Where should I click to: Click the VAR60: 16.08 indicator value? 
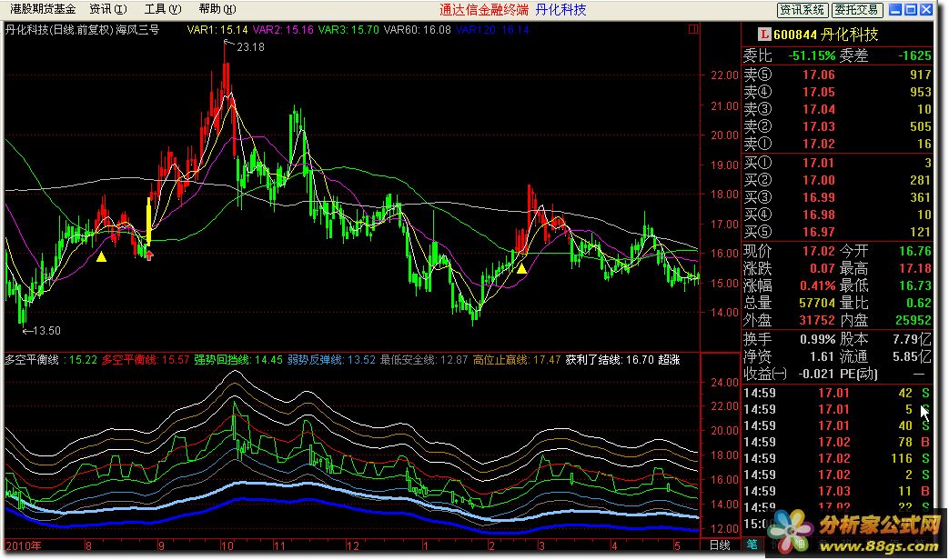click(x=417, y=29)
